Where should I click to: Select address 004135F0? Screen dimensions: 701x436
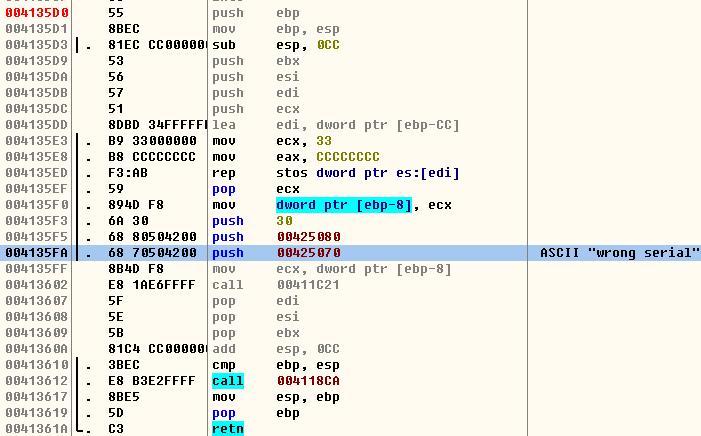pos(37,205)
